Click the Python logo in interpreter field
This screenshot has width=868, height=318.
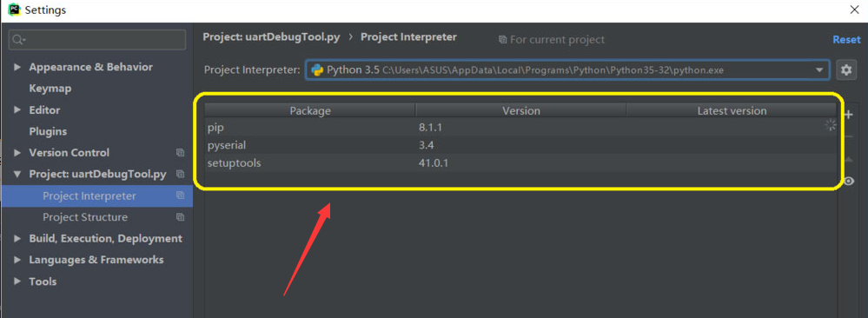[316, 70]
